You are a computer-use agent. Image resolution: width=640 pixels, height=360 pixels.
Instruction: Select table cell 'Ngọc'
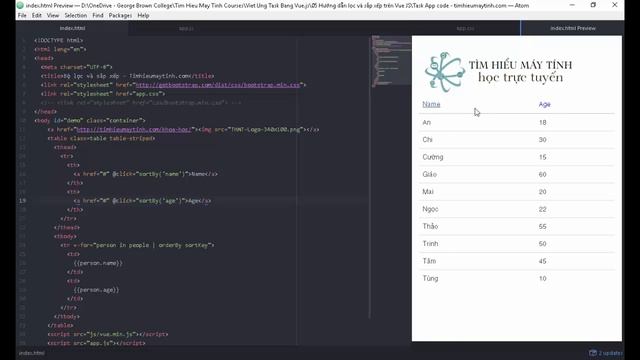[x=430, y=209]
